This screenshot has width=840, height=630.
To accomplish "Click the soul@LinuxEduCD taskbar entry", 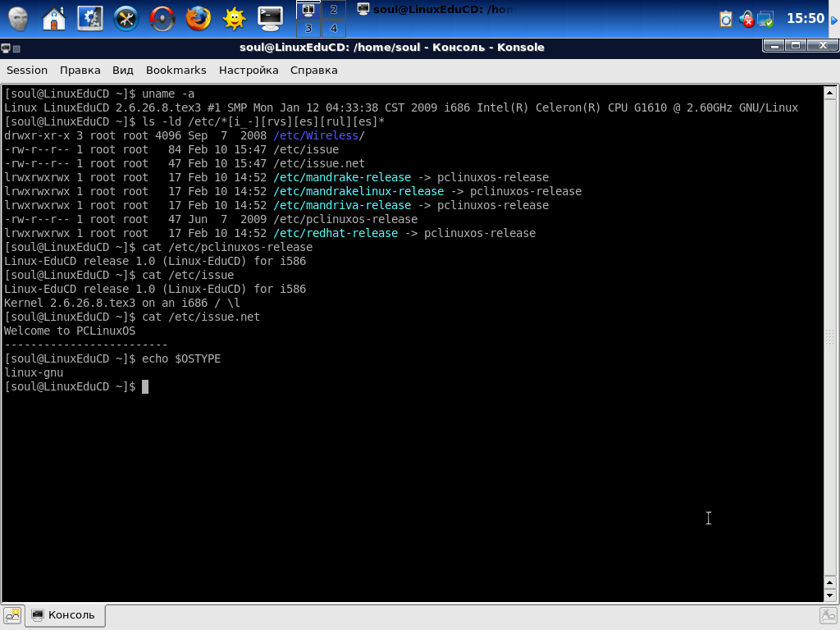I will tap(436, 9).
